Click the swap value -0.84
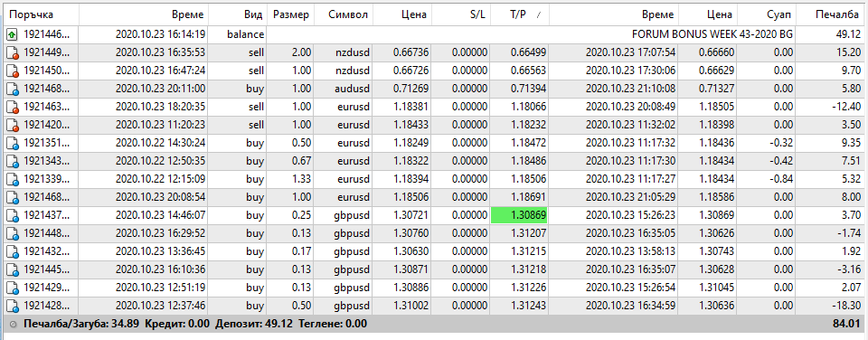 coord(782,179)
